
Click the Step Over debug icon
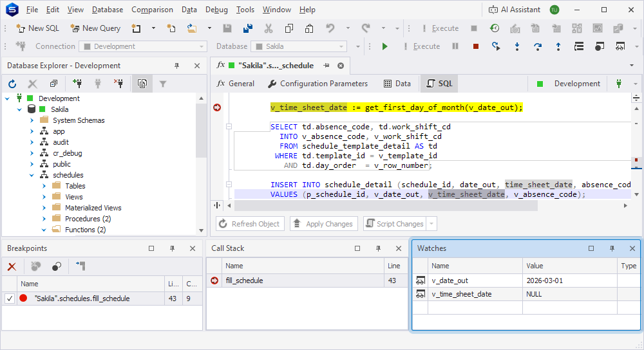click(x=538, y=46)
